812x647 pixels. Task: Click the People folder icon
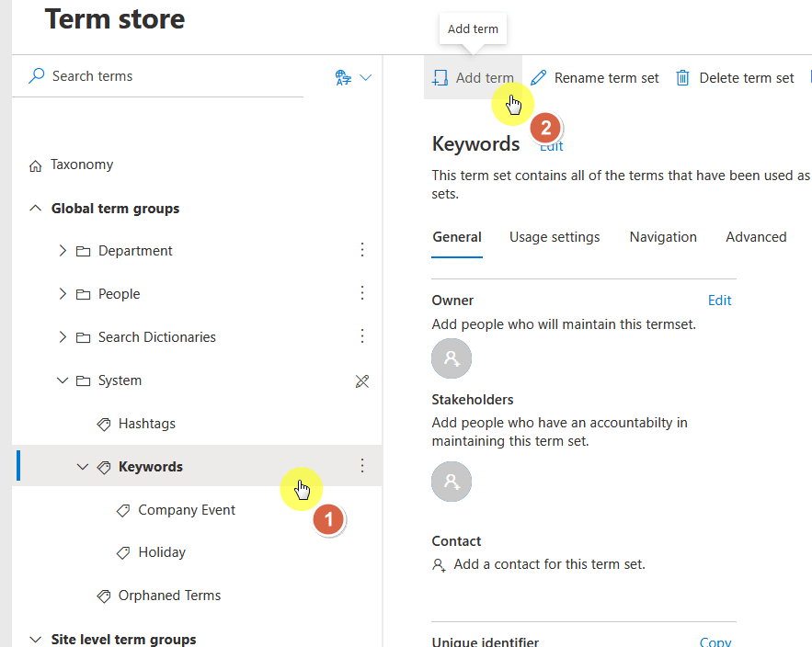83,294
